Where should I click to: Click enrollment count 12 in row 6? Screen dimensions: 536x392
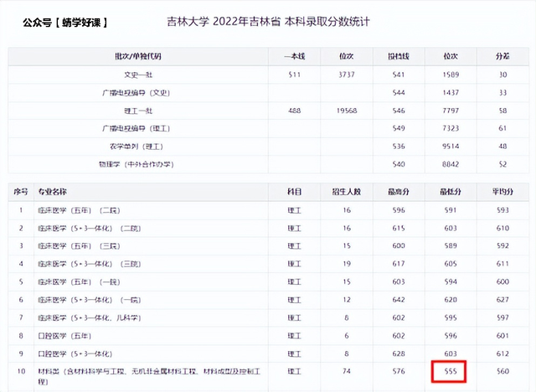click(x=347, y=300)
